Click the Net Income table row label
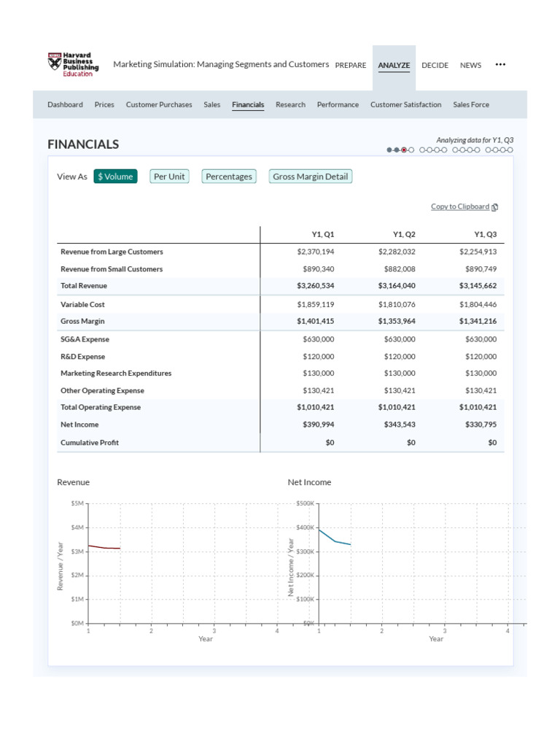The width and height of the screenshot is (560, 747). [x=79, y=425]
